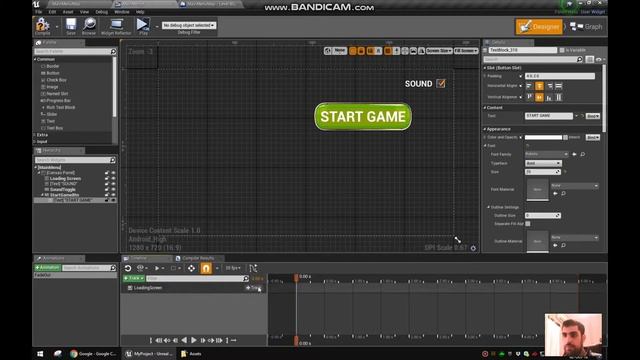
Task: Click the Browse magnifier toolbar icon
Action: pos(89,26)
